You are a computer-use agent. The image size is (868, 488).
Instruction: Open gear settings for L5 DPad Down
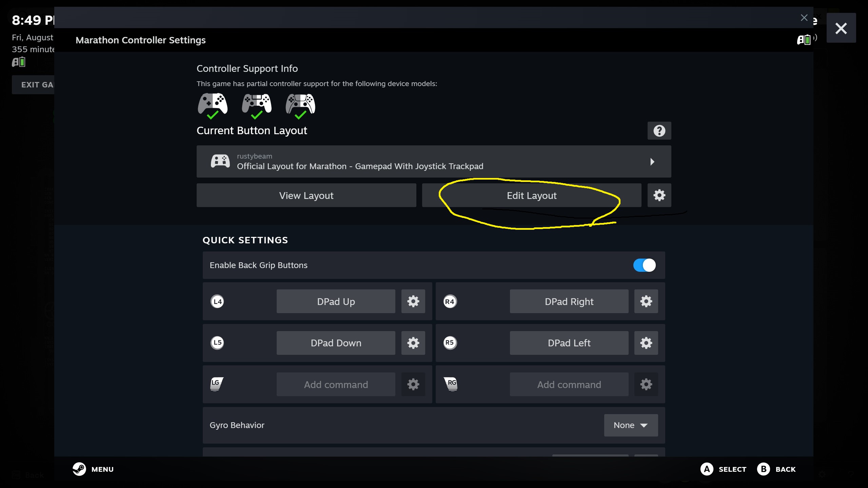(413, 343)
